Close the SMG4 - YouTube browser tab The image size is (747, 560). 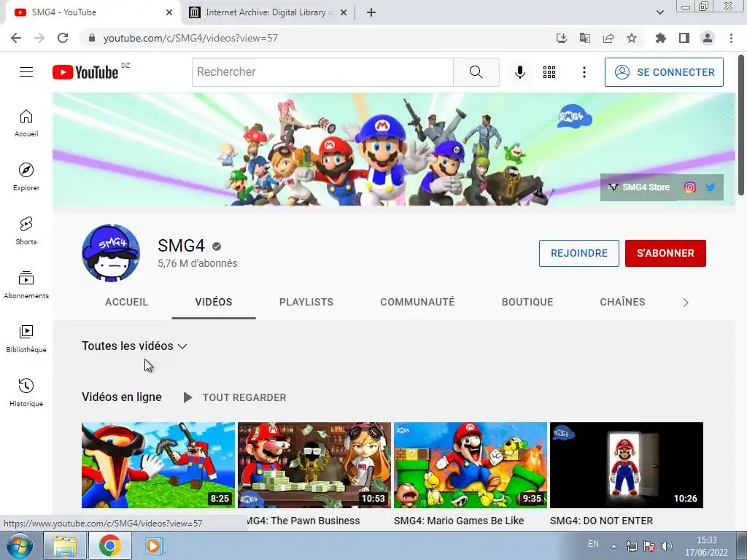169,12
